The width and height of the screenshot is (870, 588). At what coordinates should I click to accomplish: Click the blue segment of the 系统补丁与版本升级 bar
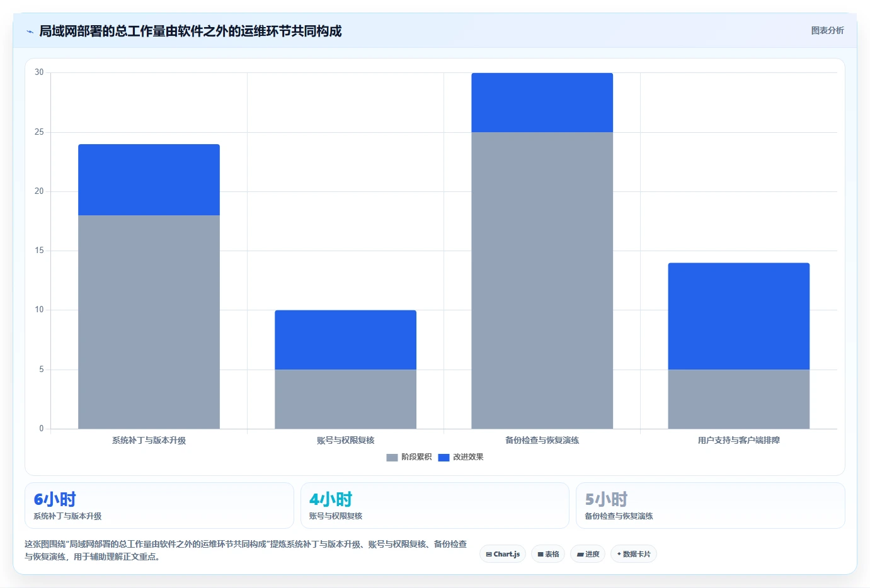[149, 180]
